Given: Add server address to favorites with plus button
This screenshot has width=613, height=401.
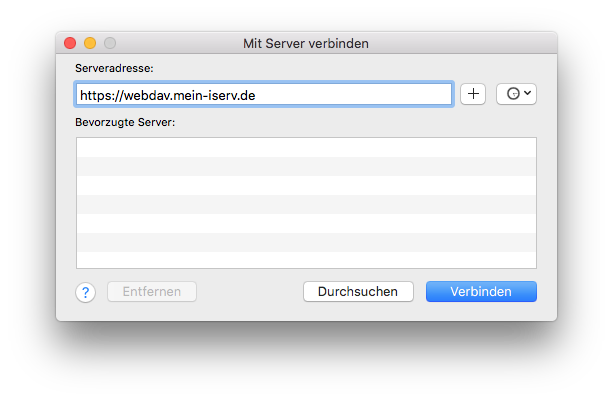Looking at the screenshot, I should 473,94.
